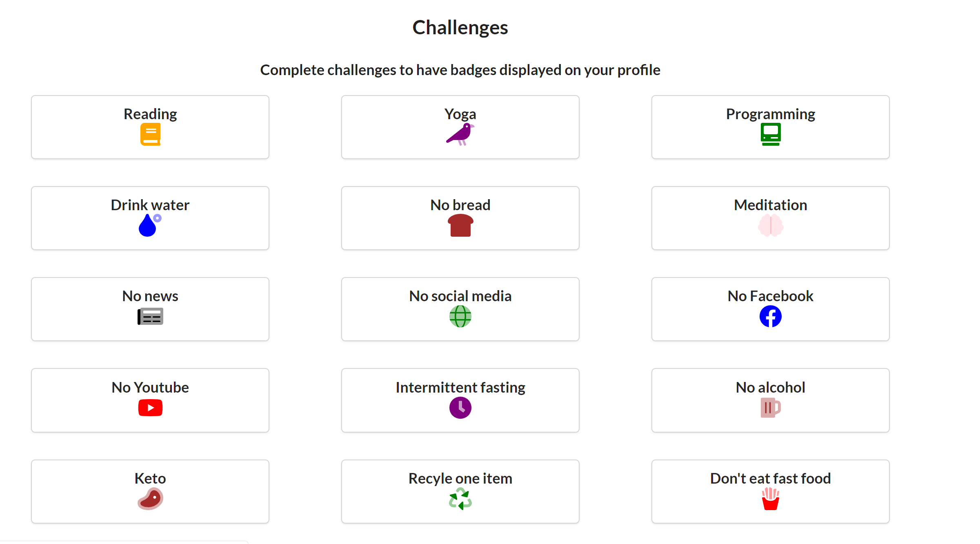Click the Challenges page heading
This screenshot has height=544, width=980.
click(460, 28)
